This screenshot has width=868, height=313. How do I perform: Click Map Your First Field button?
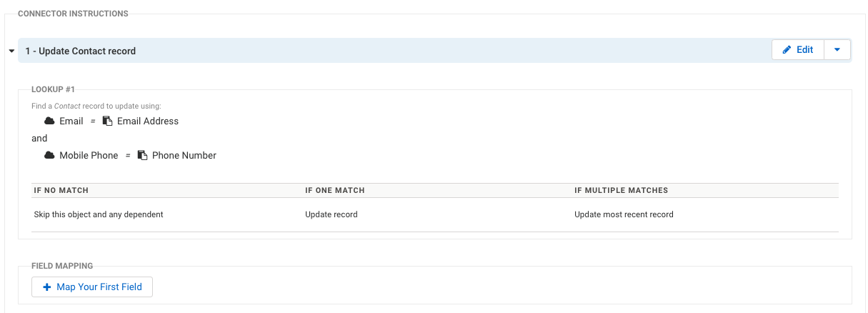point(92,287)
